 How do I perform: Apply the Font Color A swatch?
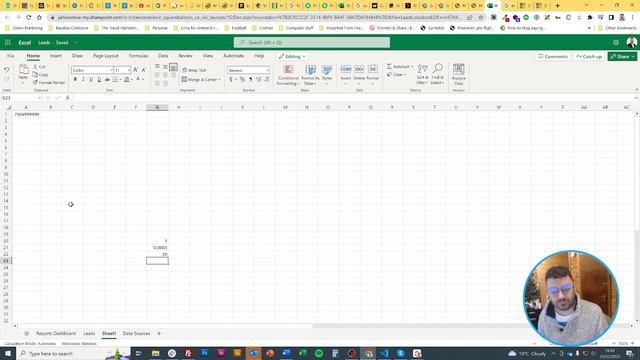pos(138,80)
